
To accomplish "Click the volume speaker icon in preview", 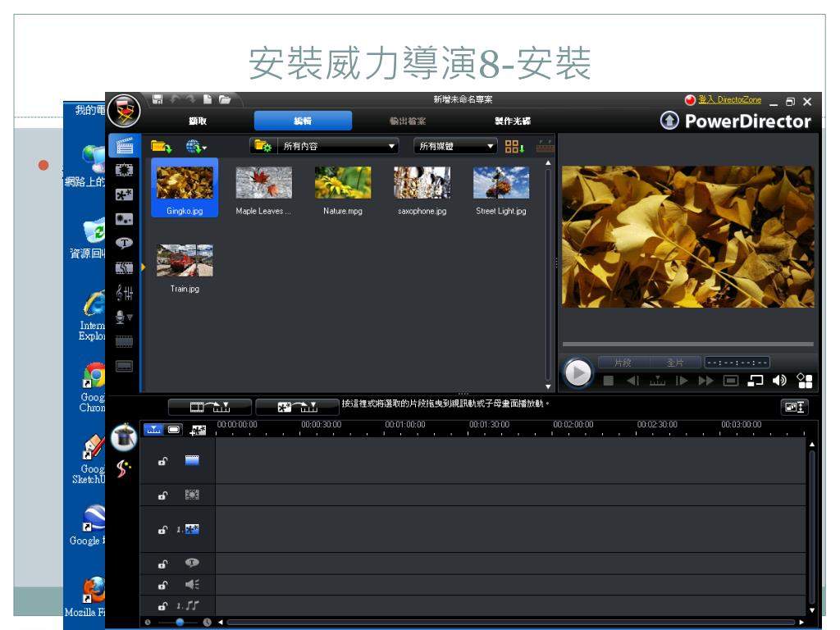I will click(x=779, y=381).
